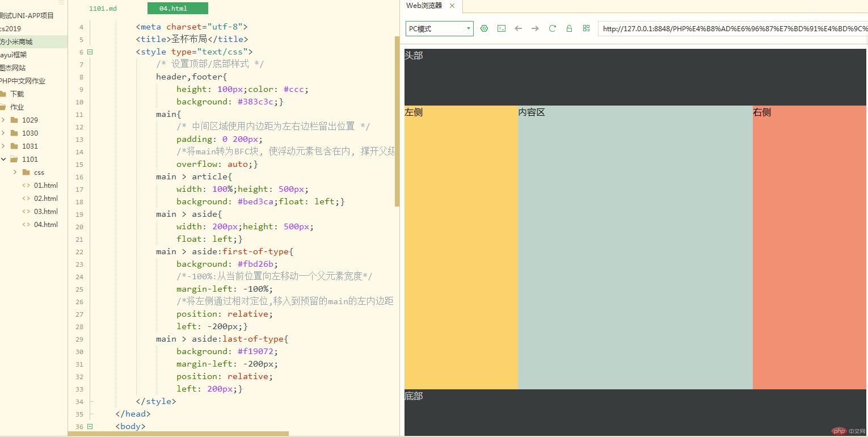Open the browser console icon
The image size is (868, 437).
(x=501, y=28)
